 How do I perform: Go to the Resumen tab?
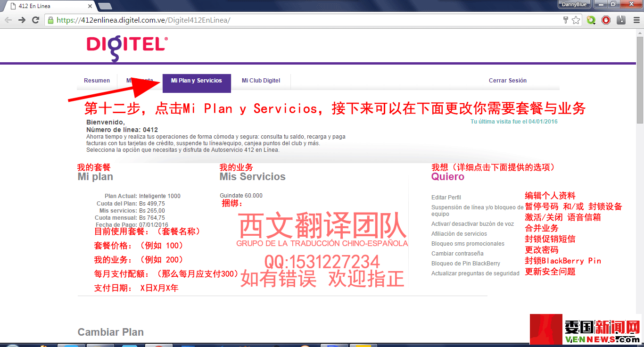pos(97,81)
